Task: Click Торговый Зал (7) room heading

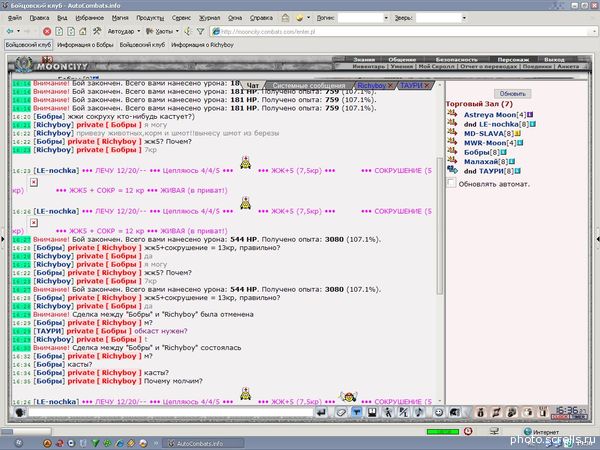Action: [479, 104]
